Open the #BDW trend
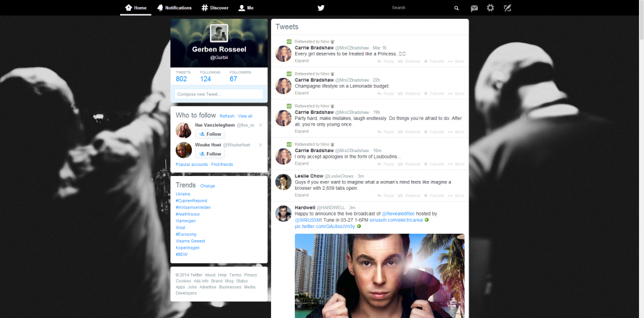644x318 pixels. [x=182, y=255]
